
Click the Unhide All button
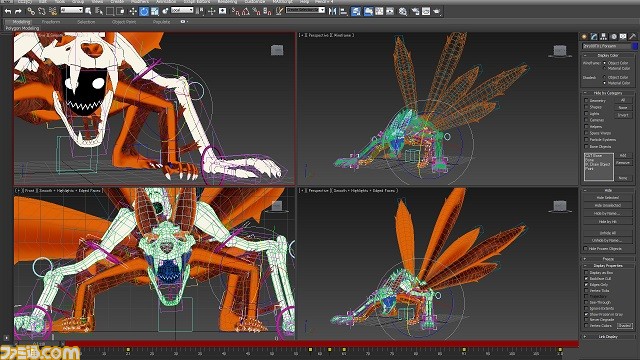point(608,233)
